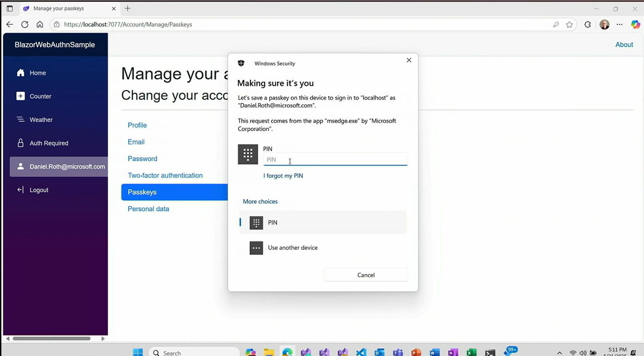This screenshot has height=356, width=644.
Task: Show hidden icons in the system tray
Action: click(559, 353)
